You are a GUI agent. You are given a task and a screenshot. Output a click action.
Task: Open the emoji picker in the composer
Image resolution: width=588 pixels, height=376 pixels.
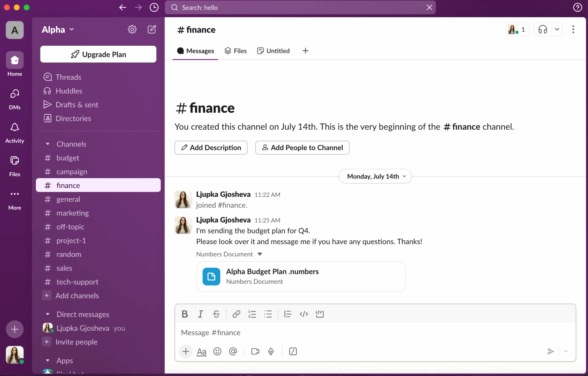[217, 351]
